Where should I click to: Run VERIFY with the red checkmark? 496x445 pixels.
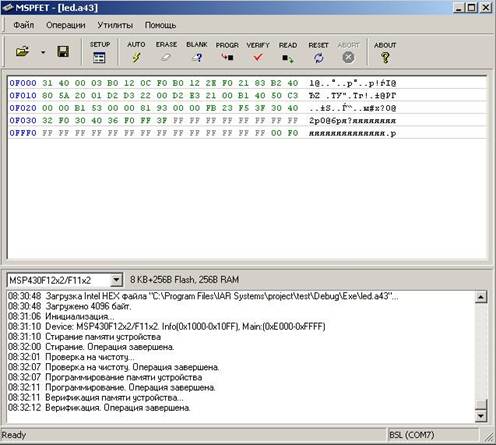coord(258,52)
